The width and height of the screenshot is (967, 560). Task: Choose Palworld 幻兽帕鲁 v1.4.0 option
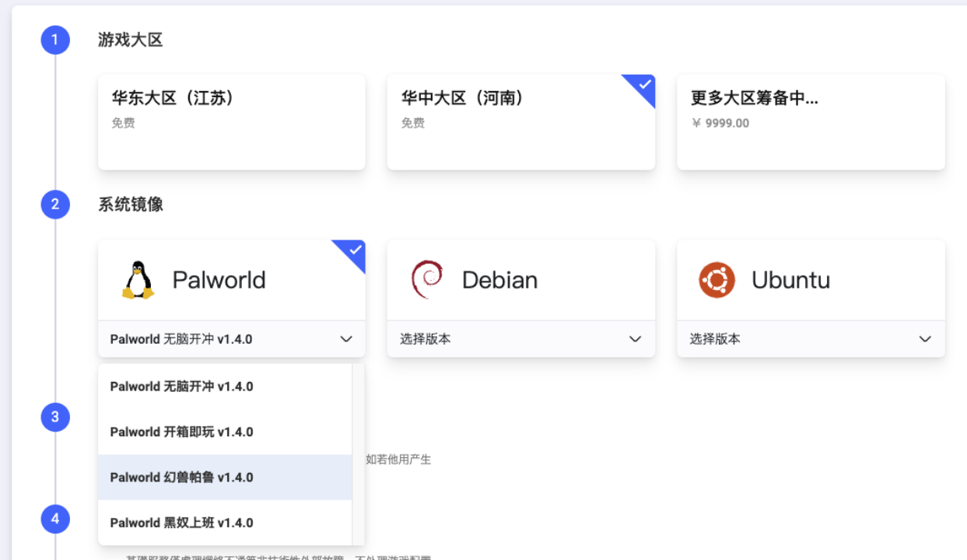[225, 478]
